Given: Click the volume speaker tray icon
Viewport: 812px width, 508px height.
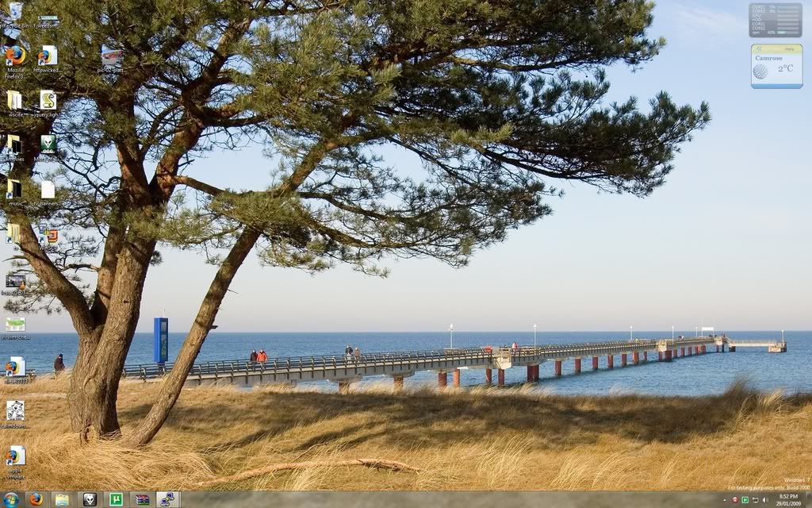Looking at the screenshot, I should tap(765, 499).
